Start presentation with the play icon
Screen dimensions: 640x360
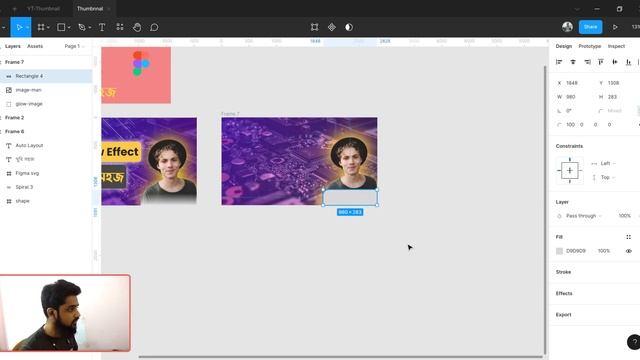pyautogui.click(x=615, y=27)
